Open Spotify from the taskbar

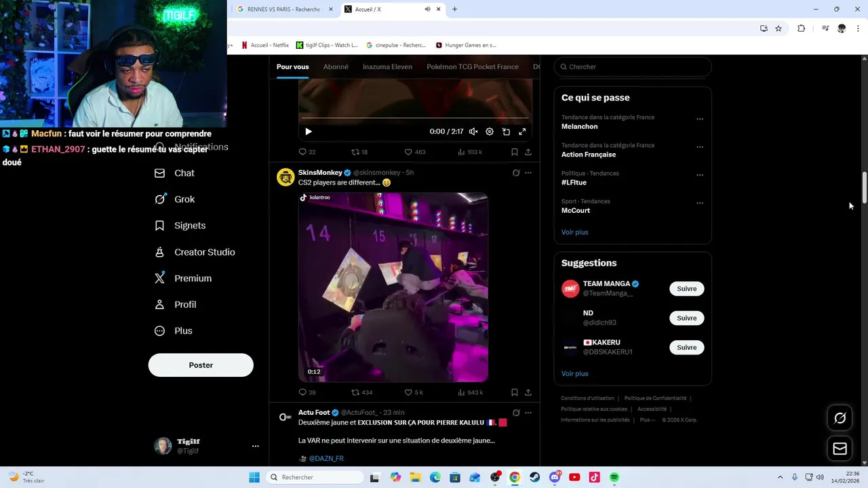(614, 477)
